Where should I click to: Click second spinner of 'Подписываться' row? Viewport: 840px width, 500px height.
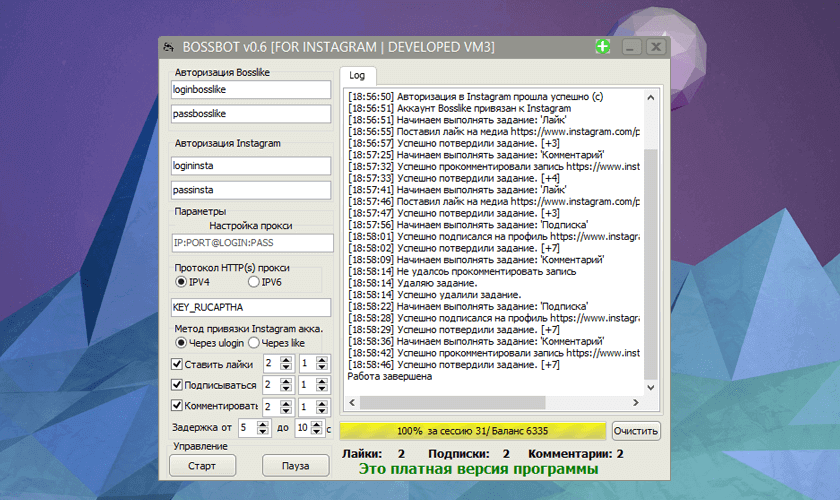point(314,385)
